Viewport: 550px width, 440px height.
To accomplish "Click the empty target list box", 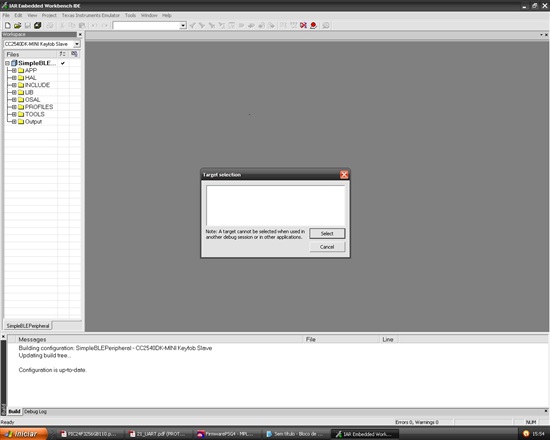I will point(276,205).
